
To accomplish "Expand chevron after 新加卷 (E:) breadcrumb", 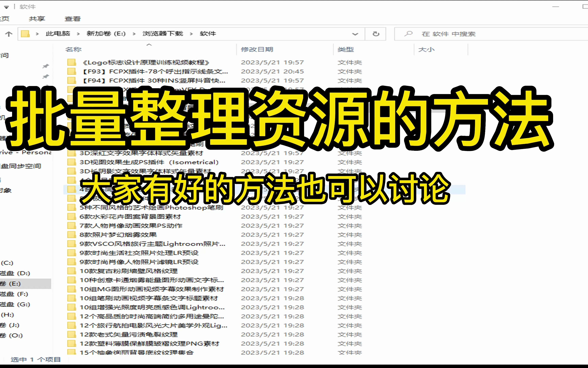I will pyautogui.click(x=134, y=34).
